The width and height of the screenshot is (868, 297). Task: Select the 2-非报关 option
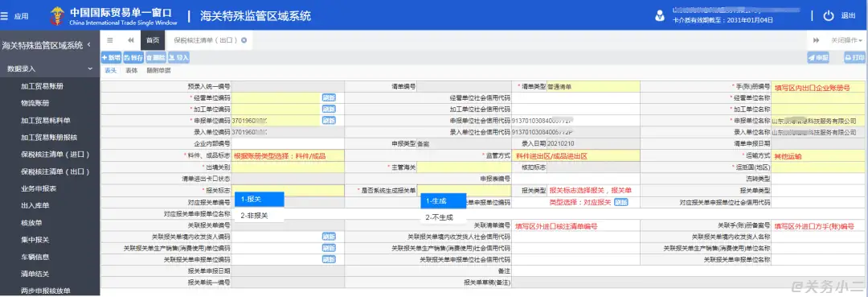259,216
